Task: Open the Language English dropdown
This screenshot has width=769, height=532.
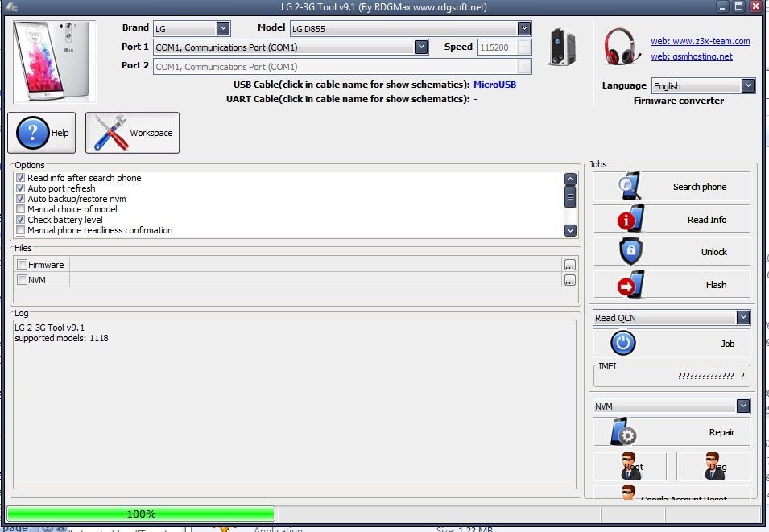Action: (748, 85)
